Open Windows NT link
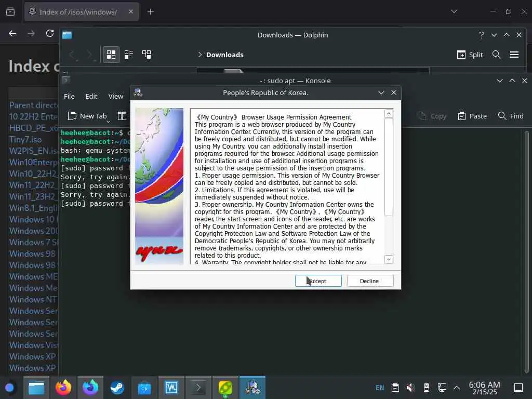Screen dimensions: 532x399 (x=33, y=299)
